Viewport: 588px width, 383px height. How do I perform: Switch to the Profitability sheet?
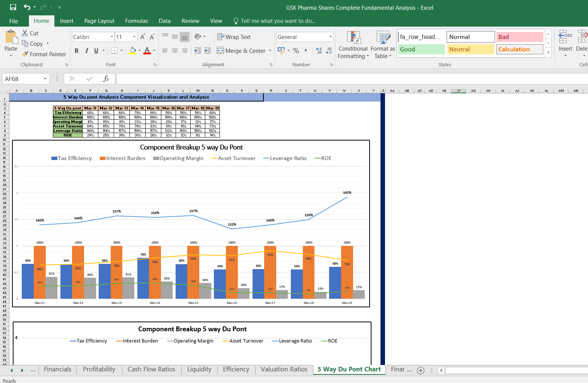click(99, 369)
